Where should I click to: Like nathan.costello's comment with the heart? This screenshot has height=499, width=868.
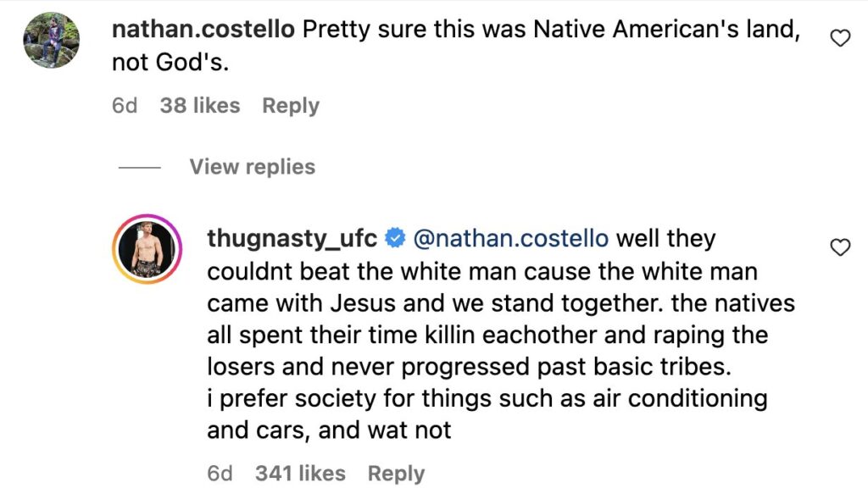(x=839, y=38)
